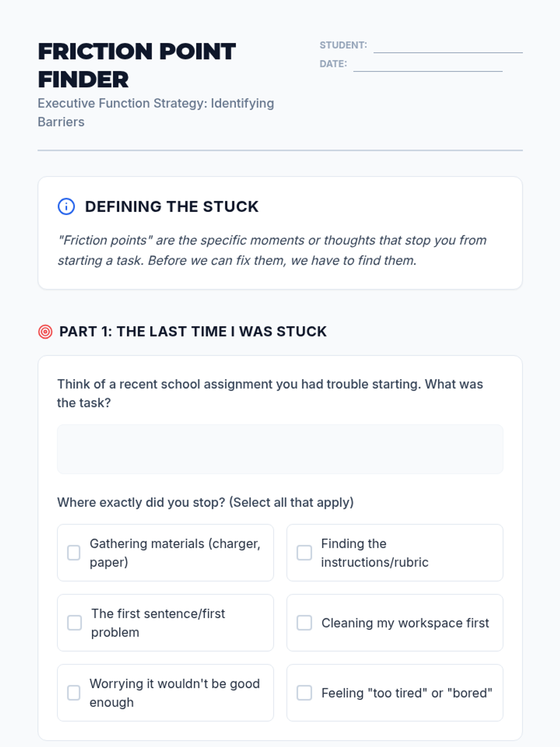This screenshot has width=560, height=747.
Task: Click the Date label
Action: click(333, 64)
